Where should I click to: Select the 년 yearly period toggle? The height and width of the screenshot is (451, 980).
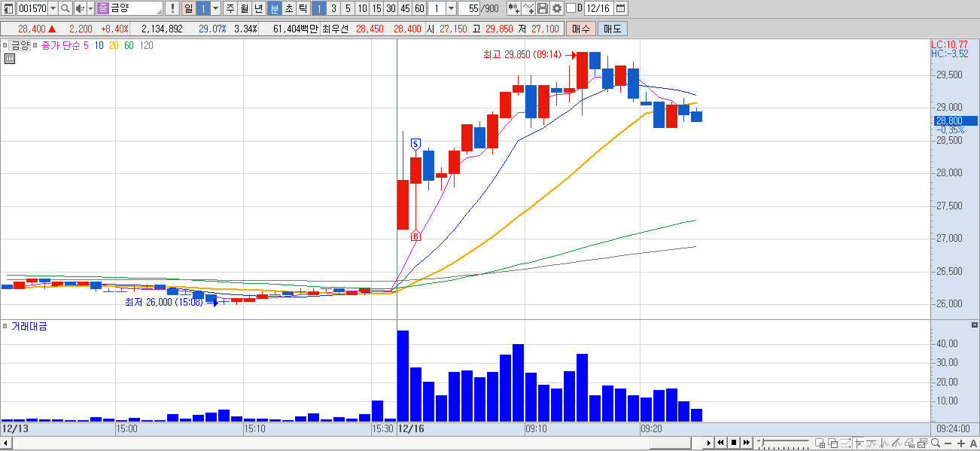(x=259, y=9)
